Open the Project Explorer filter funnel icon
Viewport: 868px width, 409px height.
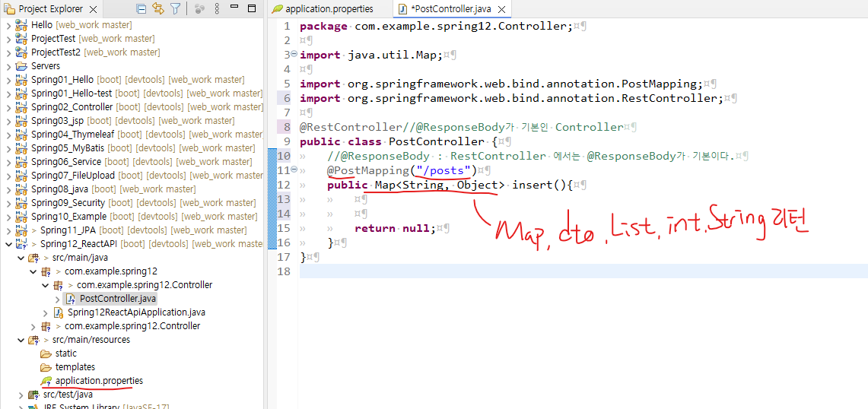coord(175,9)
